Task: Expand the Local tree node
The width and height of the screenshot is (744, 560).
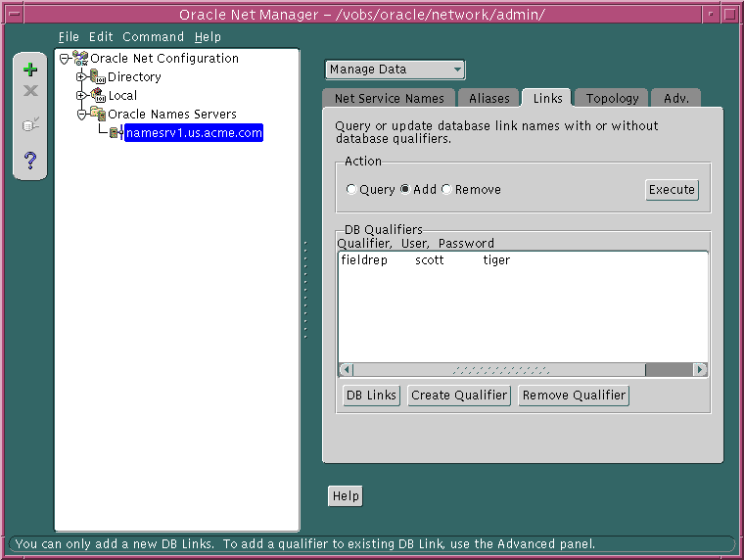Action: (81, 95)
